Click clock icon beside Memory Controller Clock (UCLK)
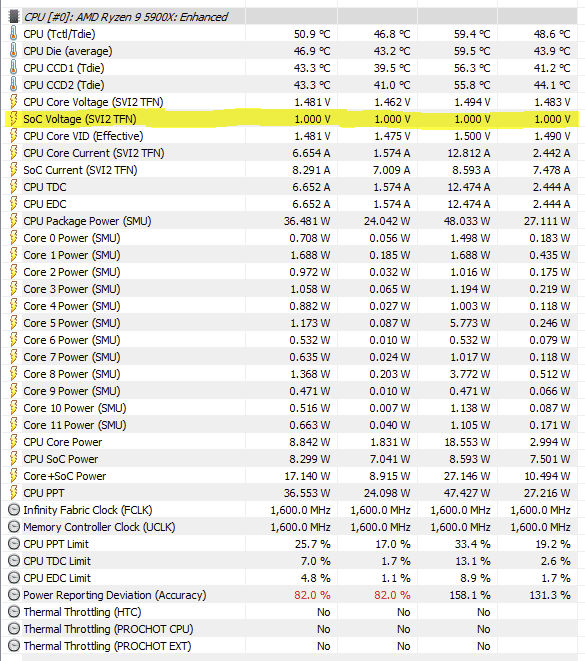 tap(14, 527)
